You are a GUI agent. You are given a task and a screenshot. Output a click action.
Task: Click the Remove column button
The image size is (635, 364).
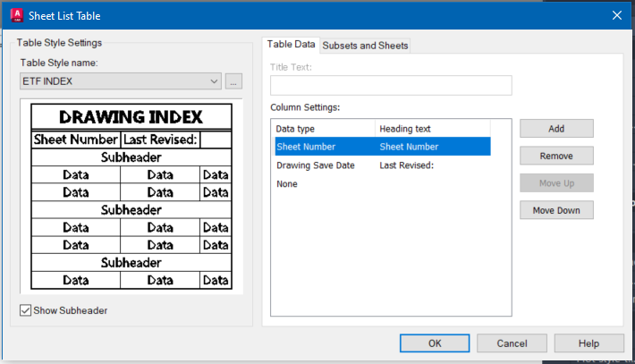coord(556,156)
